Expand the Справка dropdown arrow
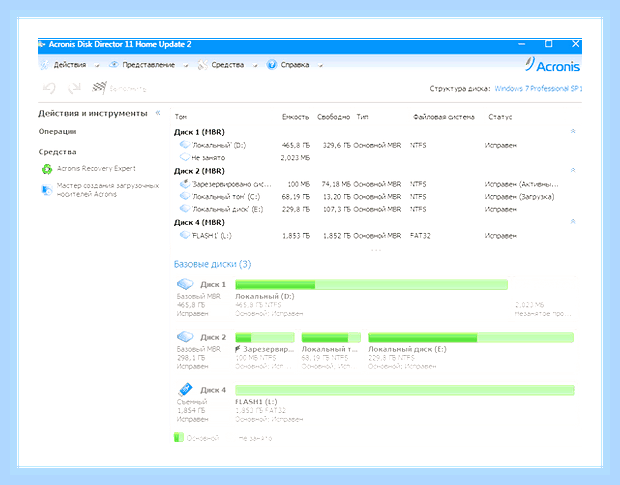 point(320,66)
